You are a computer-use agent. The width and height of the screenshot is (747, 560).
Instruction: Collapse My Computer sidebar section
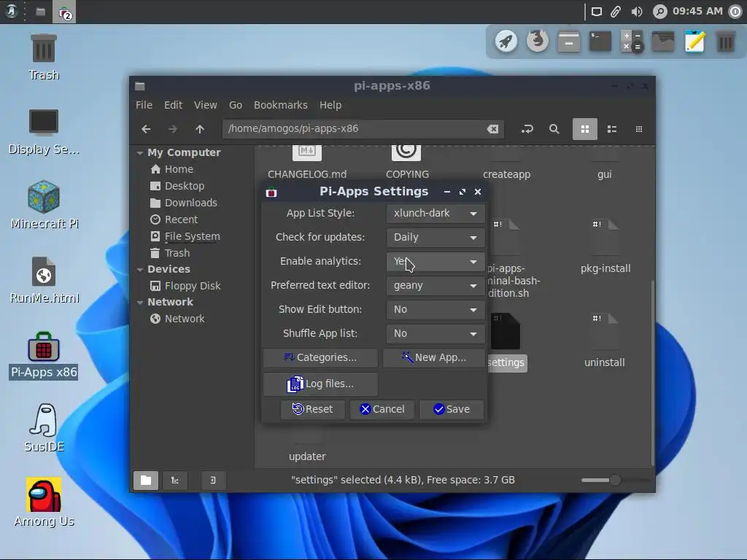[140, 153]
